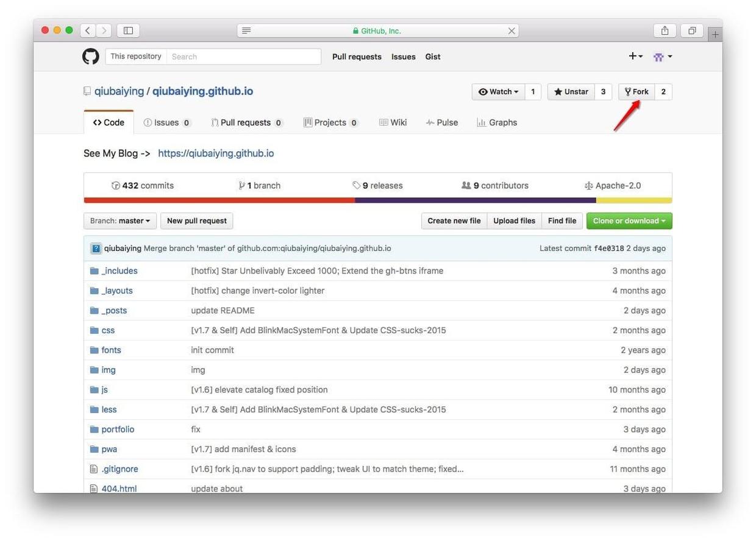Add a new Safari tab with plus
The width and height of the screenshot is (756, 541).
715,35
